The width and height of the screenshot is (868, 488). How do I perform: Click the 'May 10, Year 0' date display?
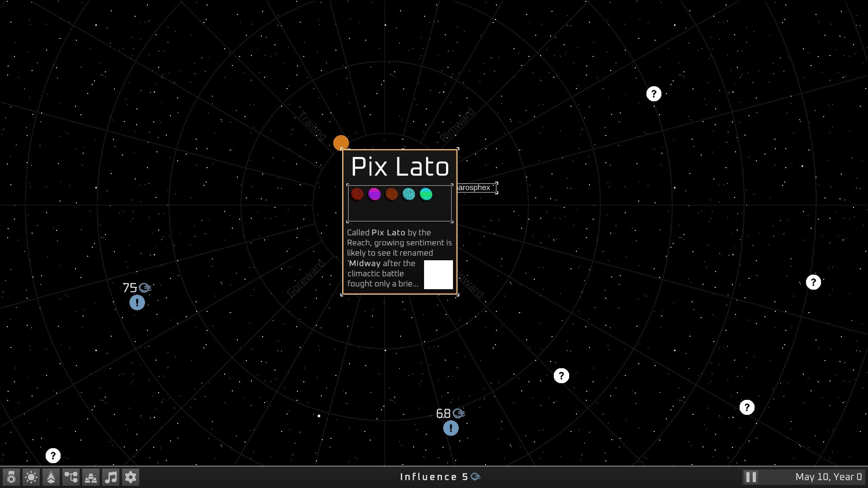[830, 476]
